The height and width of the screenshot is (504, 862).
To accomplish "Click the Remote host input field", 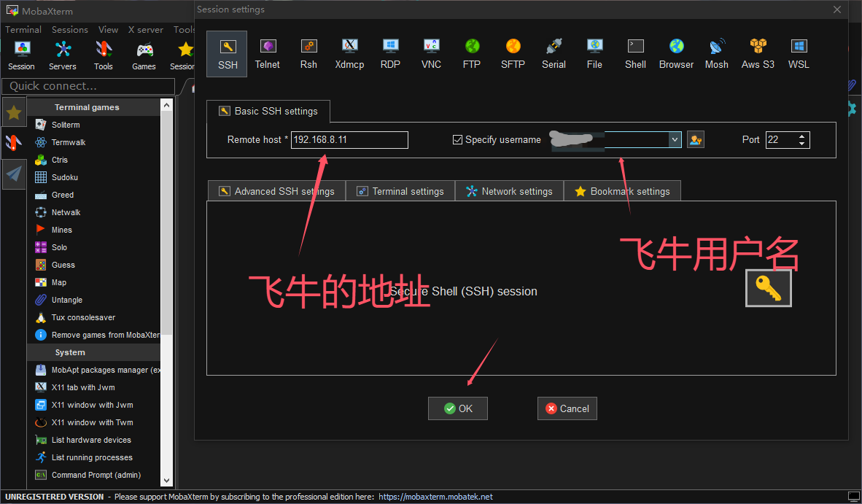I will 349,139.
